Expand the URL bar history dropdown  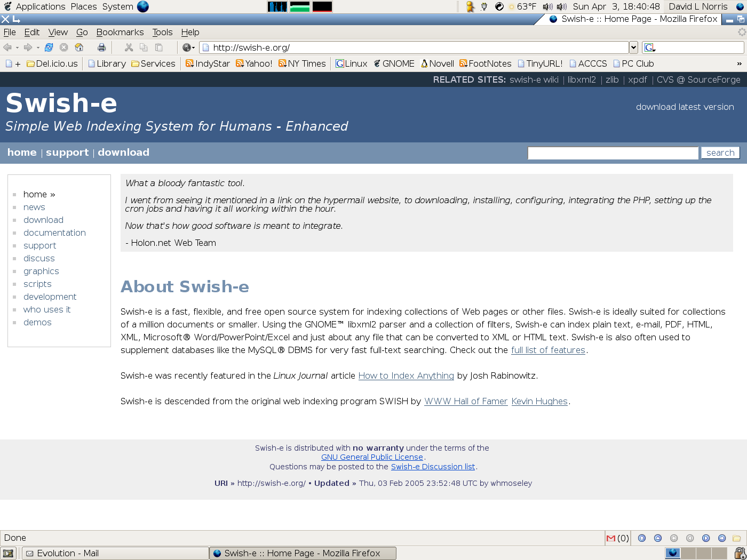point(633,47)
